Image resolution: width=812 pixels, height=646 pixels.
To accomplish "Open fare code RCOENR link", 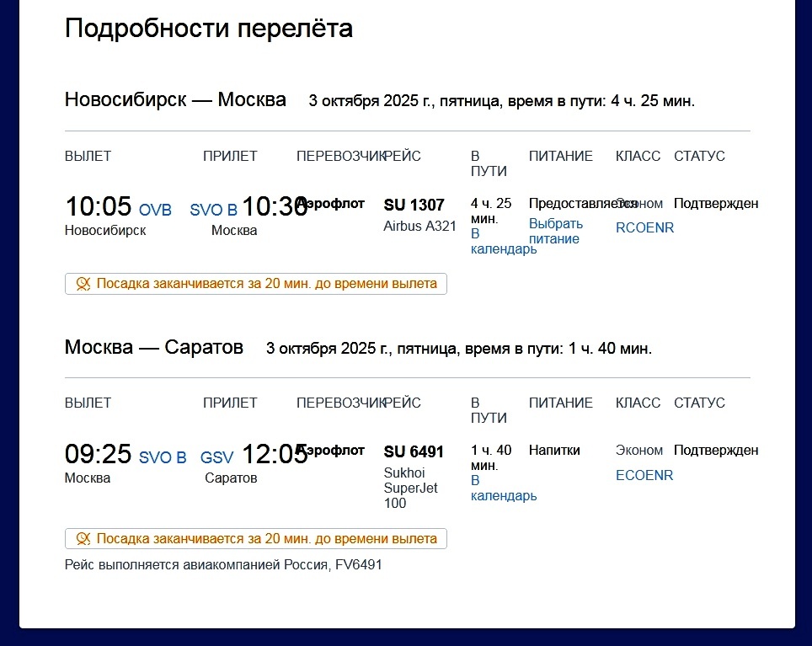I will click(x=644, y=227).
